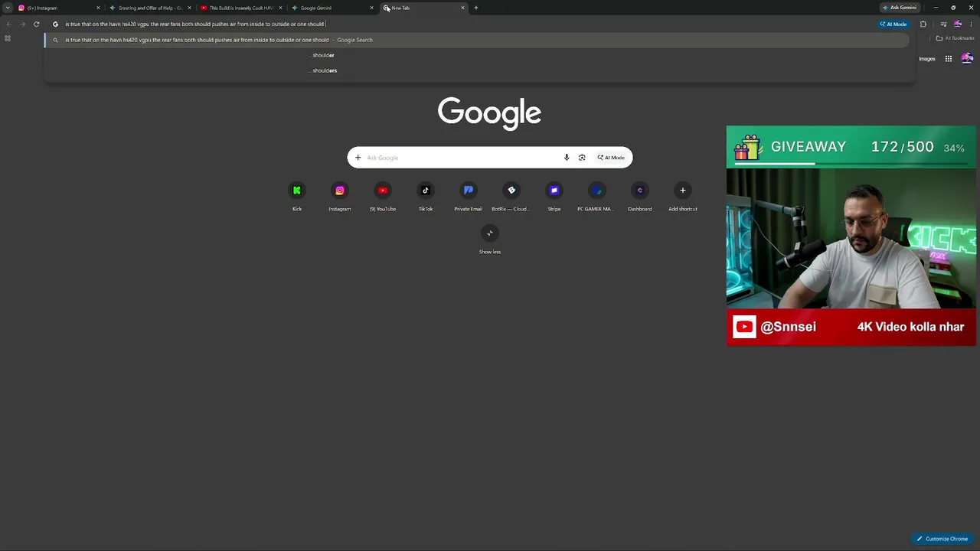Open the TikTok shortcut
Image resolution: width=980 pixels, height=551 pixels.
tap(426, 196)
